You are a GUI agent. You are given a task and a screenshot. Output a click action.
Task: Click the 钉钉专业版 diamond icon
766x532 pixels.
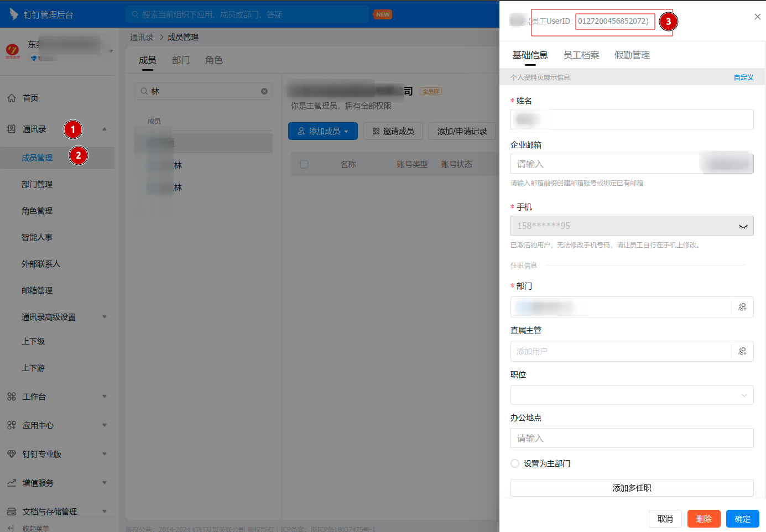12,454
